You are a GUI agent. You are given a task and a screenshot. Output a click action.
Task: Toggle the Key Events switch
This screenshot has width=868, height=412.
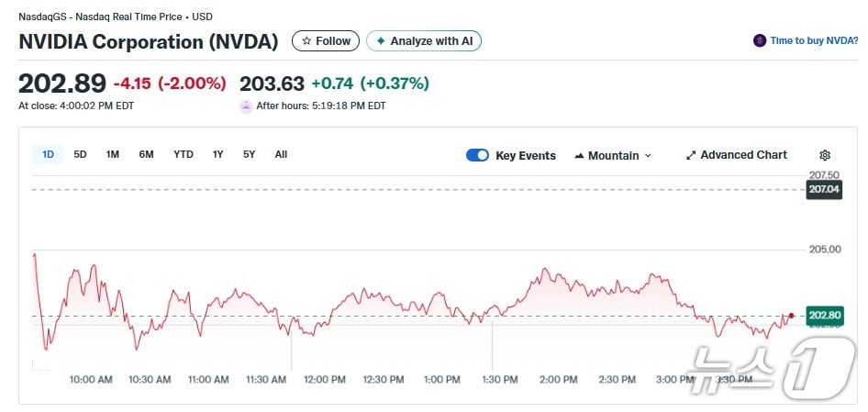[x=477, y=155]
